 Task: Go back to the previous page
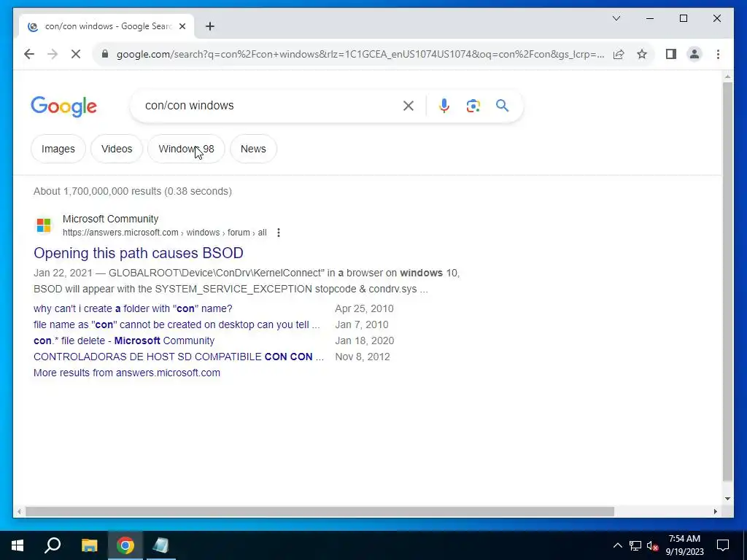29,54
